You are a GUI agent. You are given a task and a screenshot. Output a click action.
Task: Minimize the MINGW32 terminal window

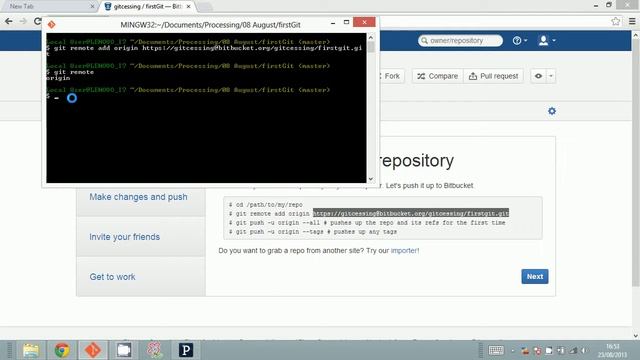(333, 23)
